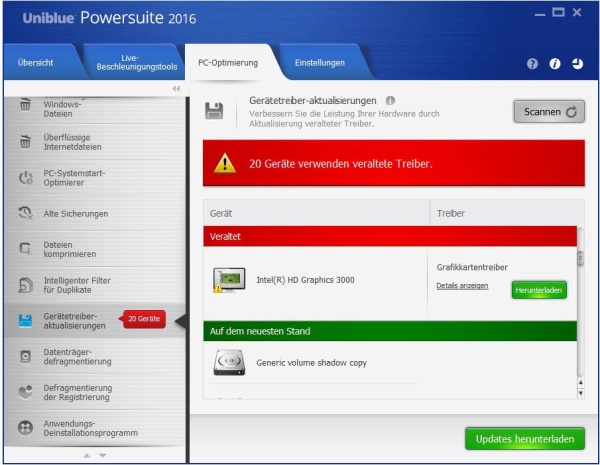Click the Treiber column header
The image size is (600, 465).
click(x=507, y=213)
